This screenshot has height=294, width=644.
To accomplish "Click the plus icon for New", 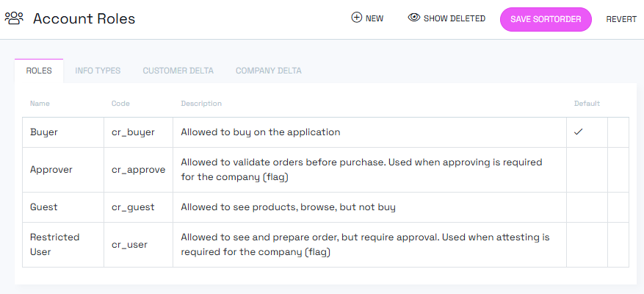I will tap(357, 18).
